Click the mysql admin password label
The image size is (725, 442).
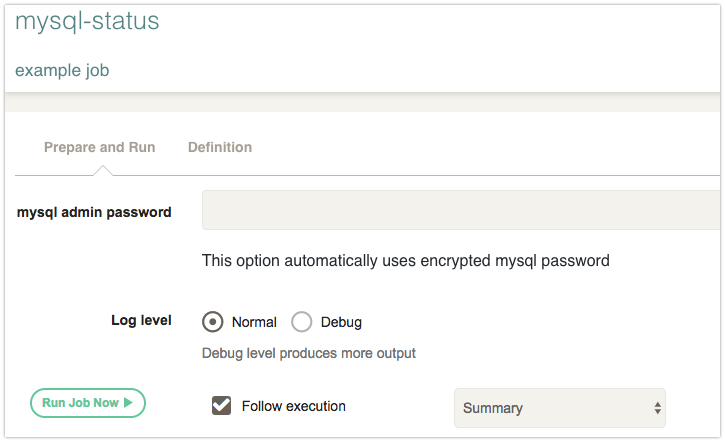click(x=94, y=212)
